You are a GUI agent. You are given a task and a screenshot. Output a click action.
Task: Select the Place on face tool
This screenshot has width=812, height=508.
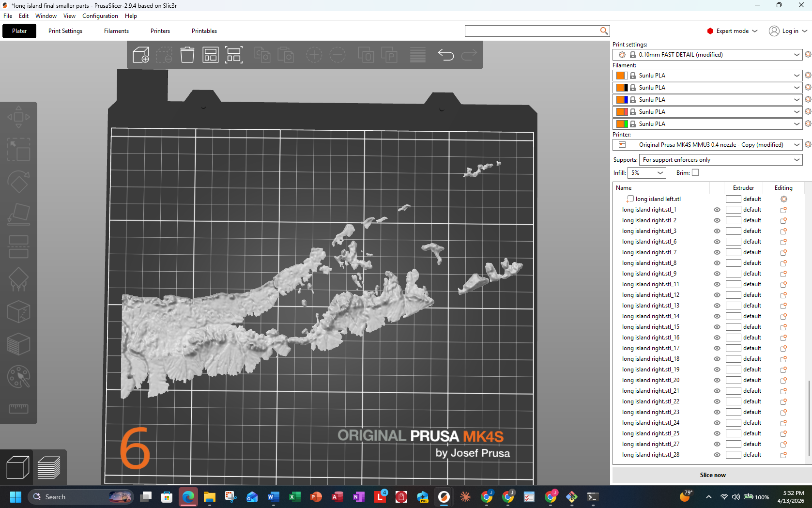pyautogui.click(x=18, y=214)
